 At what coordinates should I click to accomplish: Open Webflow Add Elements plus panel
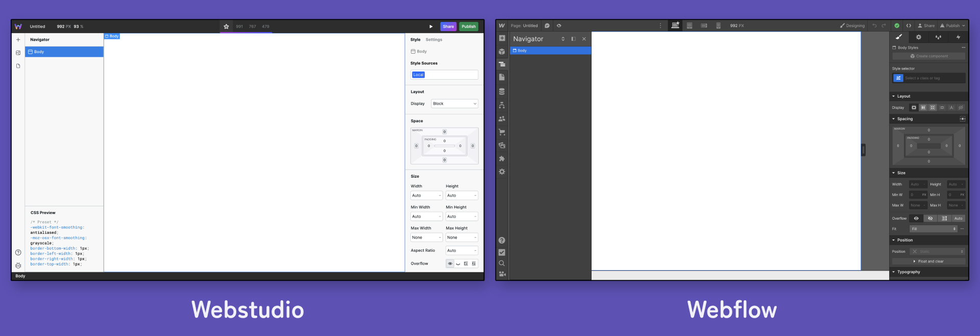[502, 38]
